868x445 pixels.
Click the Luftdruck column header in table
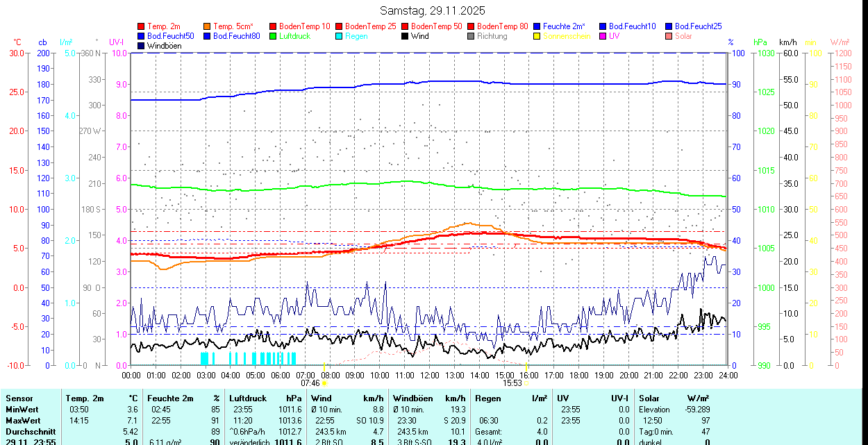248,398
